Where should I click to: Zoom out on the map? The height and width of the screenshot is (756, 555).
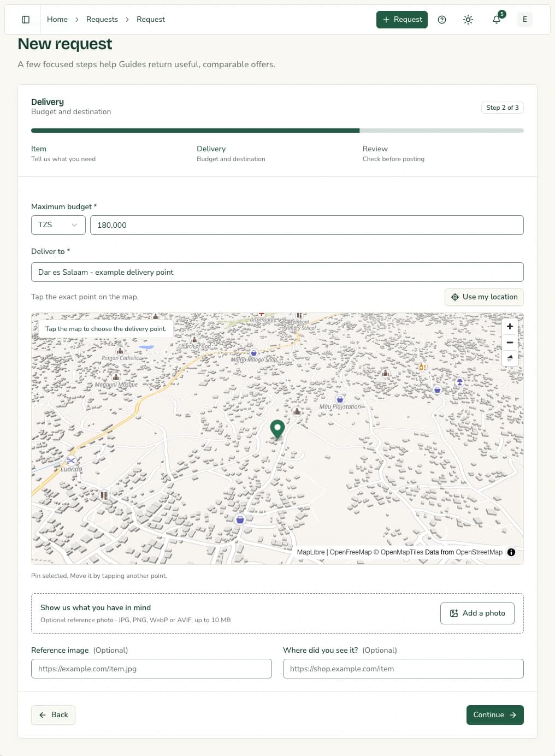click(x=510, y=342)
